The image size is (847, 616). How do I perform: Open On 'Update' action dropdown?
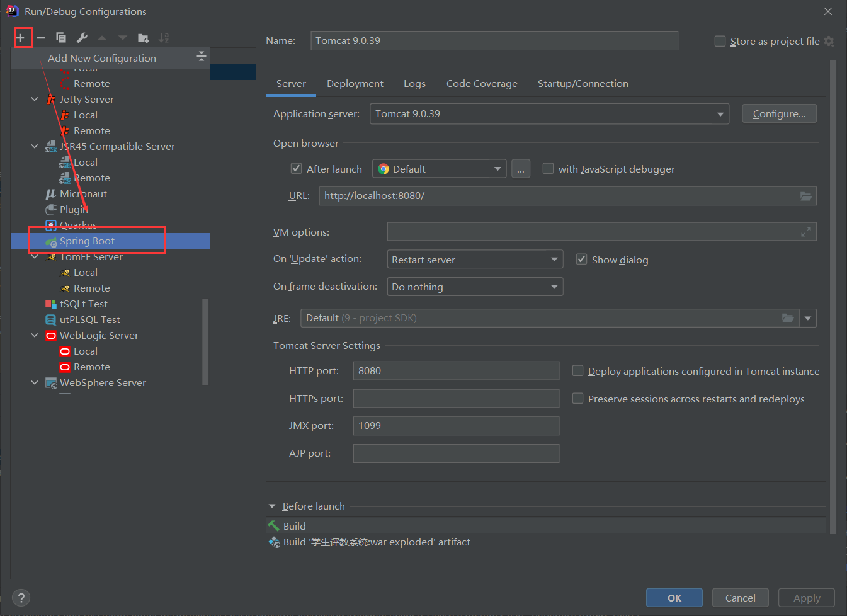(x=475, y=260)
